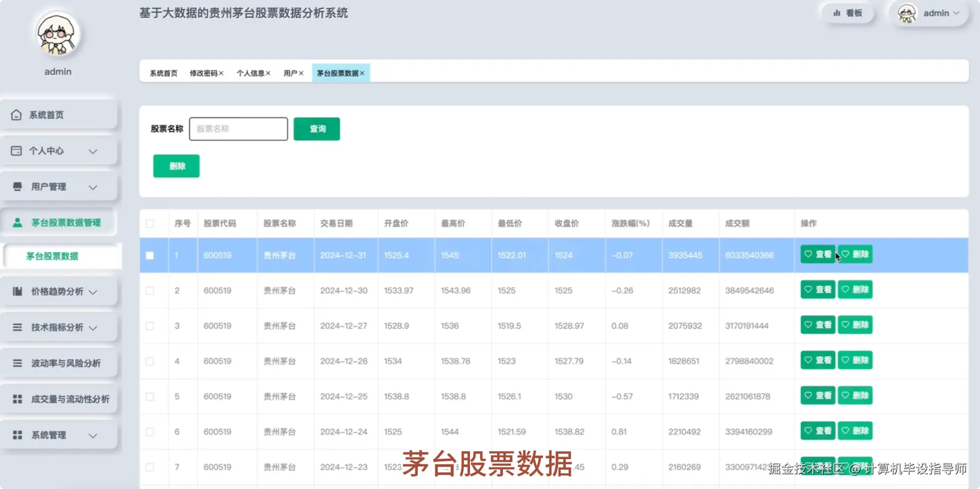
Task: Click the home icon beside 系统首页
Action: tap(16, 115)
